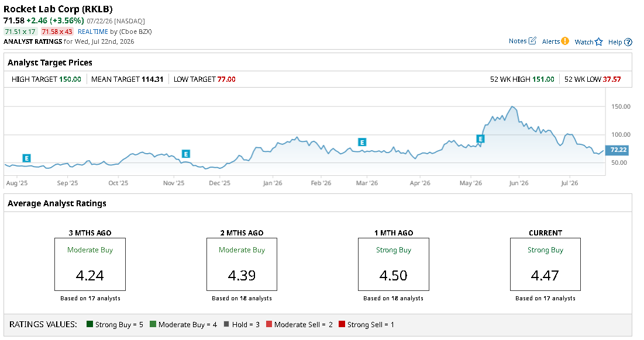Click the CURRENT rating box 4.47
The image size is (644, 340).
pyautogui.click(x=545, y=264)
